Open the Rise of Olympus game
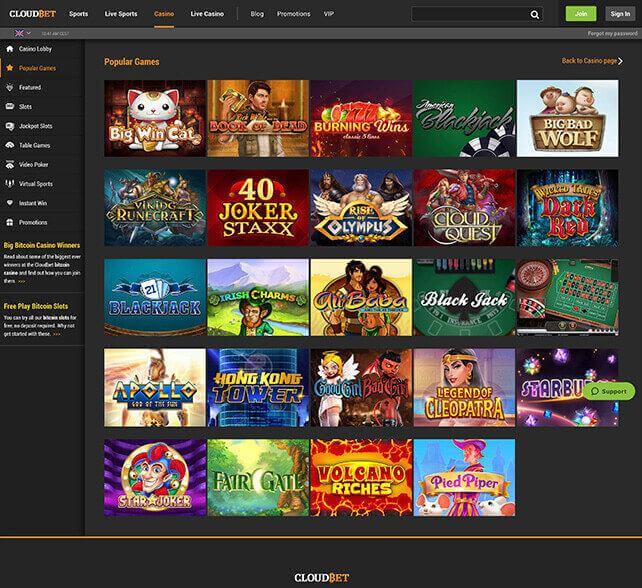Screen dimensions: 642x588 [361, 208]
